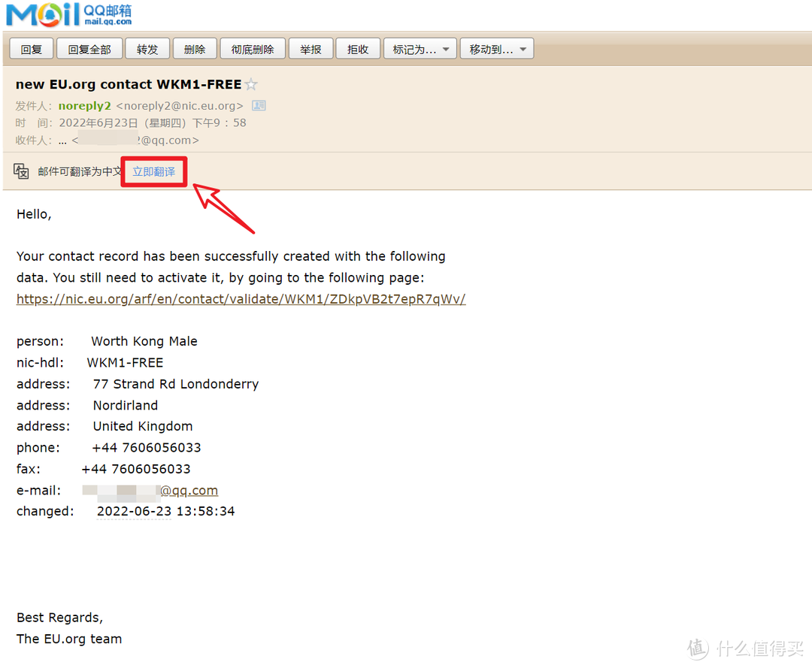Image resolution: width=812 pixels, height=668 pixels.
Task: Delete the message using 删除
Action: click(x=195, y=50)
